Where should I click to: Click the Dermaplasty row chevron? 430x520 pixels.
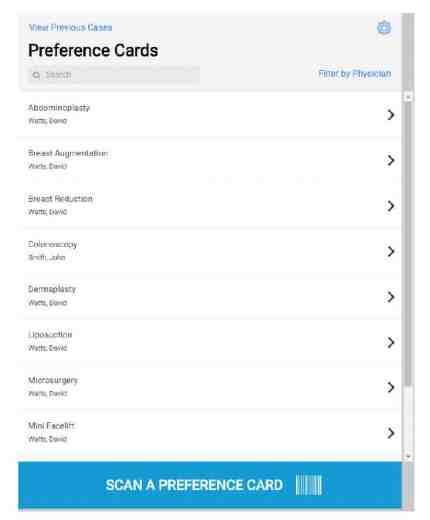(x=391, y=297)
